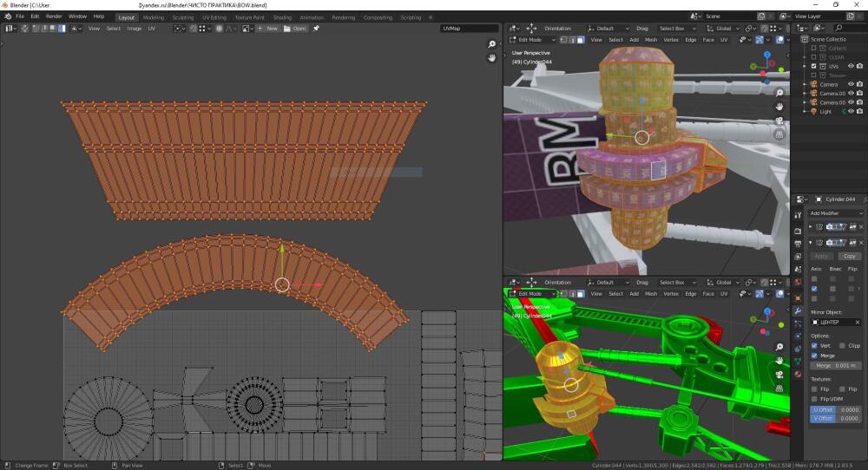Toggle visibility eye of UVs collection
868x470 pixels.
point(851,67)
